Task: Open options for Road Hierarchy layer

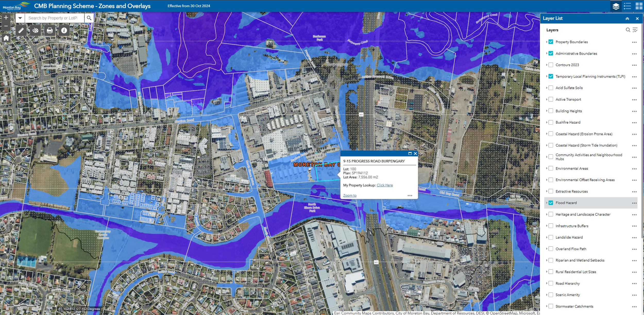Action: coord(634,284)
